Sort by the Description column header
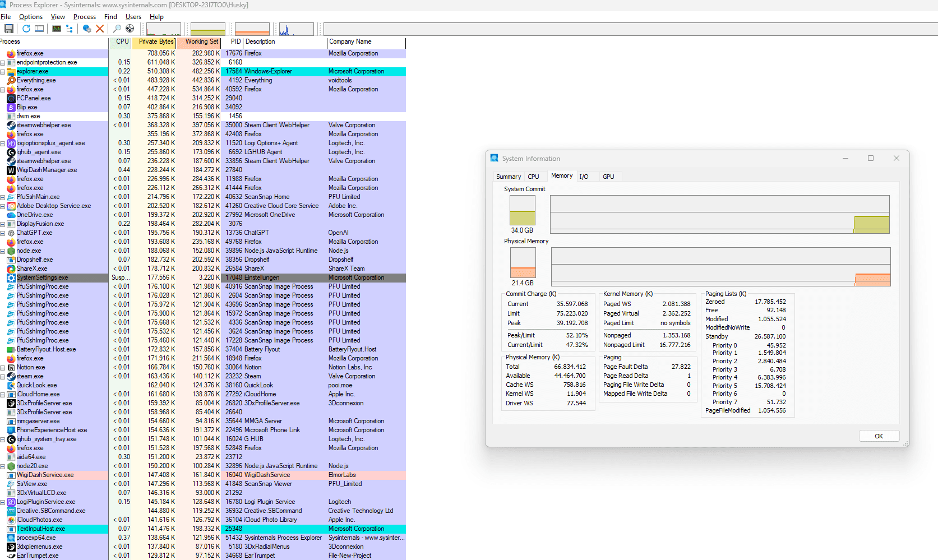The height and width of the screenshot is (560, 938). 285,42
